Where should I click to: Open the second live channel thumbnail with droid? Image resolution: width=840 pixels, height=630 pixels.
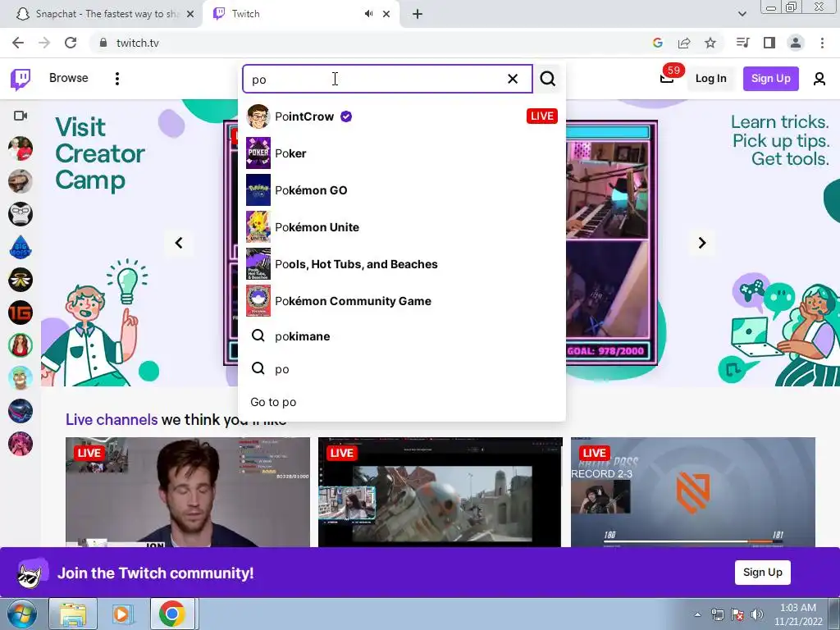coord(440,492)
